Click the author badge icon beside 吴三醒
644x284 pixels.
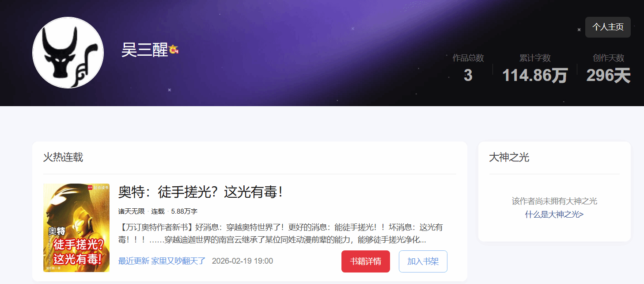(x=173, y=50)
